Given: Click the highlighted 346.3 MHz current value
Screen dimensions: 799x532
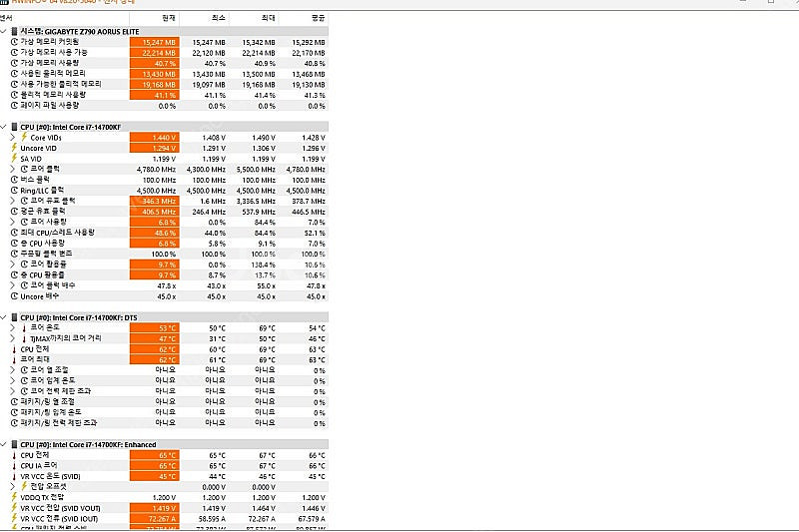Looking at the screenshot, I should pos(155,201).
